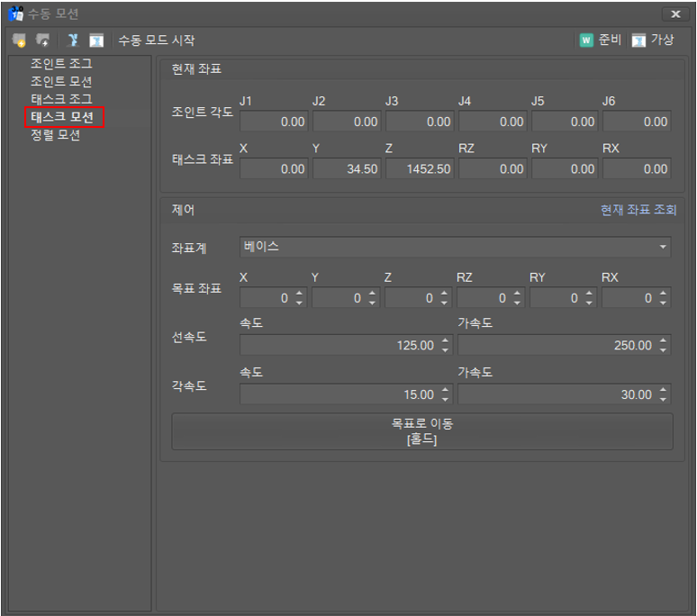
Task: Increase the 목표 좌표 X value with the up arrow
Action: point(300,294)
